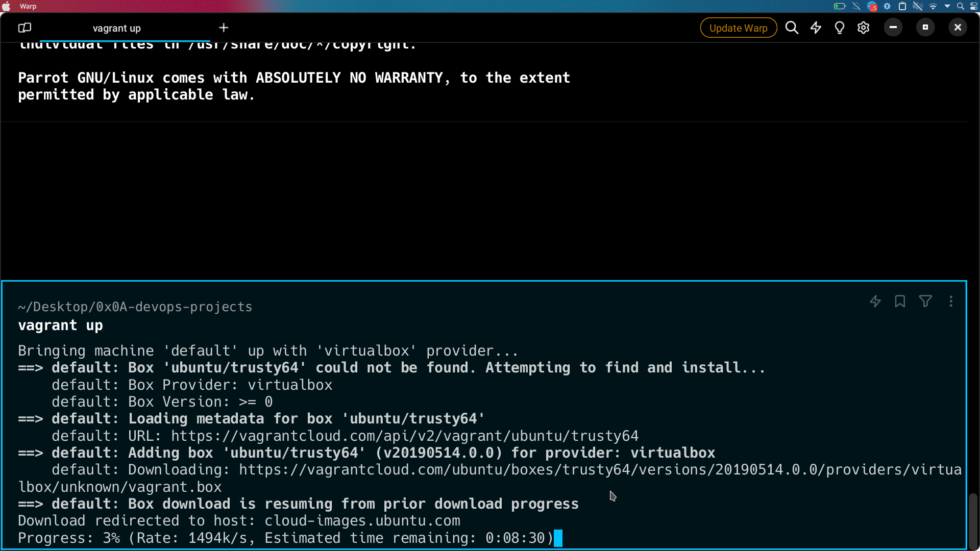Open the Apple menu
This screenshot has height=551, width=980.
(7, 6)
